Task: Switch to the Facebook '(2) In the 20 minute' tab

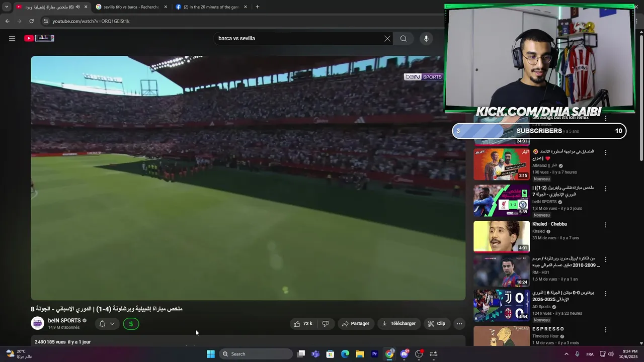Action: point(211,7)
